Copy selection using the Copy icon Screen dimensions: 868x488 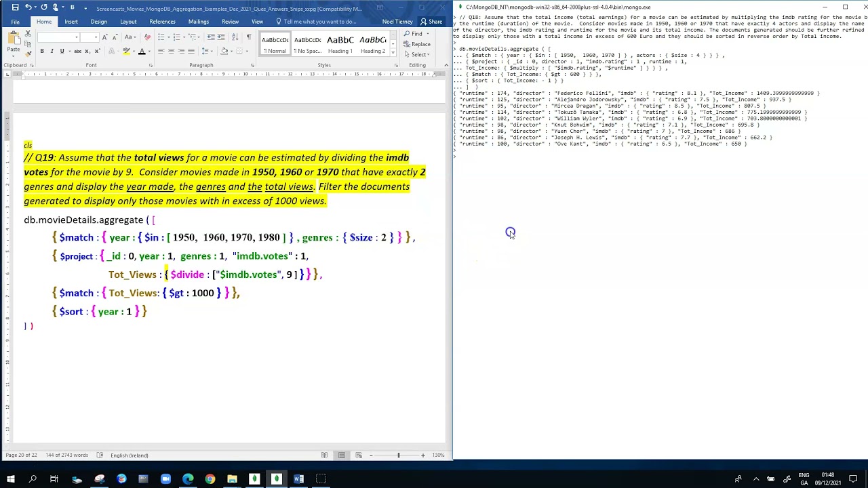28,43
